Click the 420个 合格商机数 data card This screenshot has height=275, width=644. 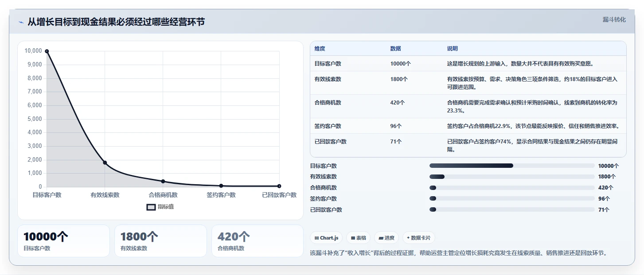click(258, 241)
